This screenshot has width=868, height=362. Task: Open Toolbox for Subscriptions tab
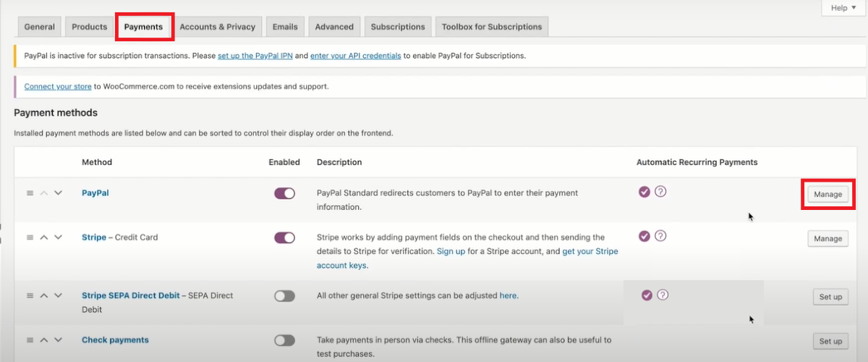tap(492, 27)
